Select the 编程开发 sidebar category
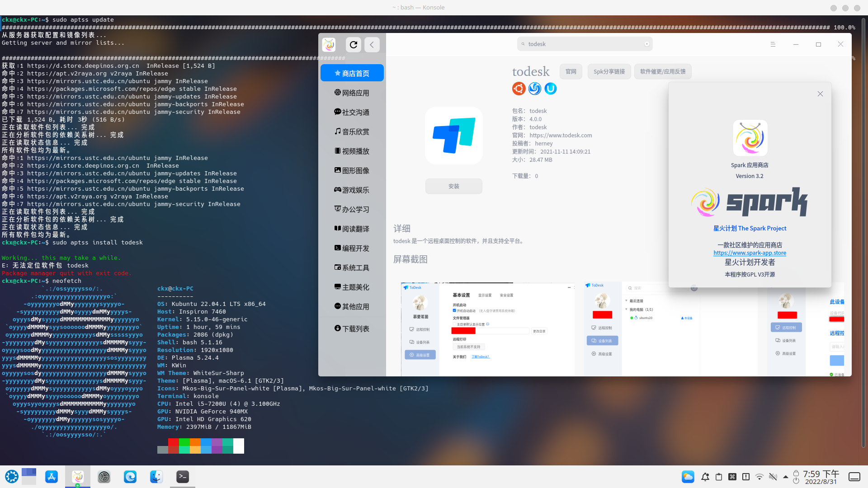 click(352, 248)
